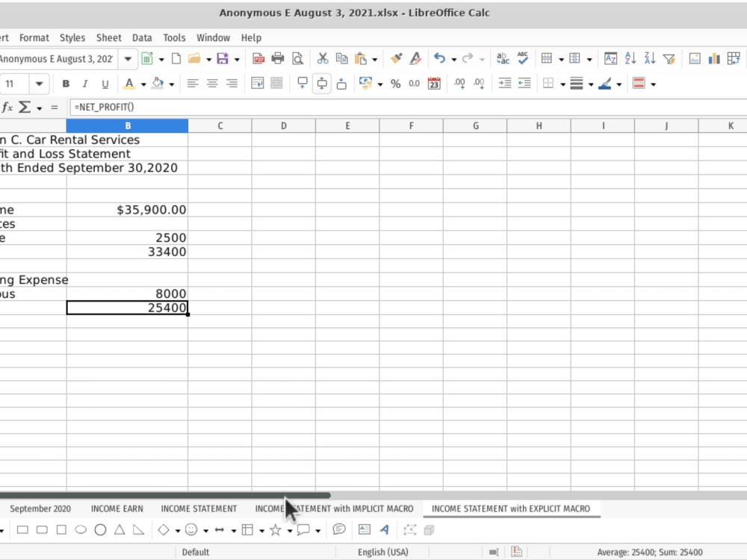Select the Ellipse drawing shape

coord(81,529)
